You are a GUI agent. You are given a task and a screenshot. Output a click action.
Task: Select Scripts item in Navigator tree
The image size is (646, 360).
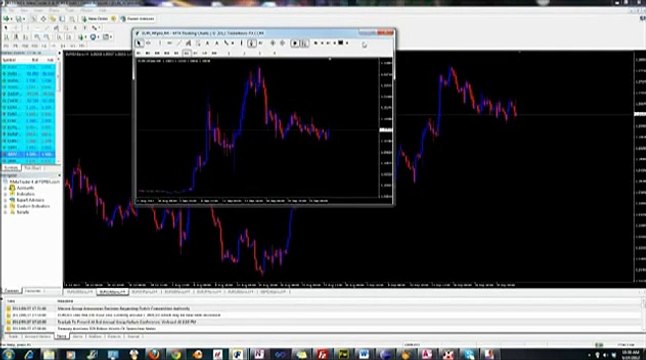click(23, 212)
